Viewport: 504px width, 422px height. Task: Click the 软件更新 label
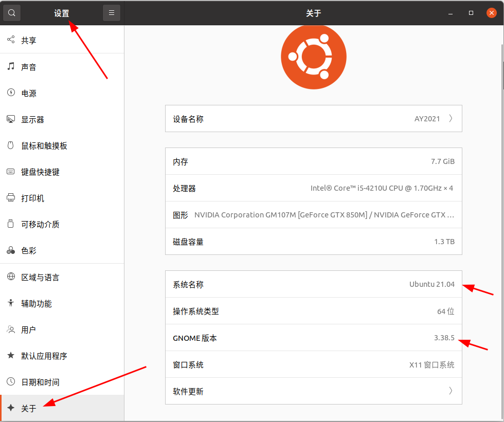[x=188, y=392]
